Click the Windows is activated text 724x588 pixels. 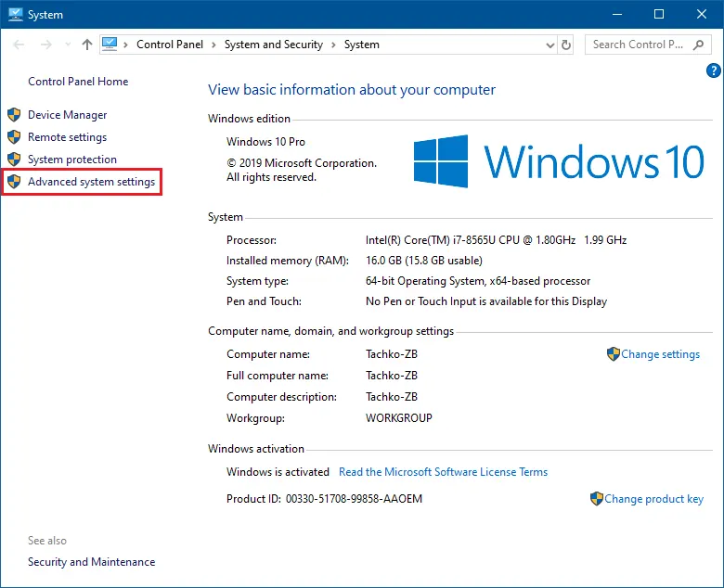point(278,472)
